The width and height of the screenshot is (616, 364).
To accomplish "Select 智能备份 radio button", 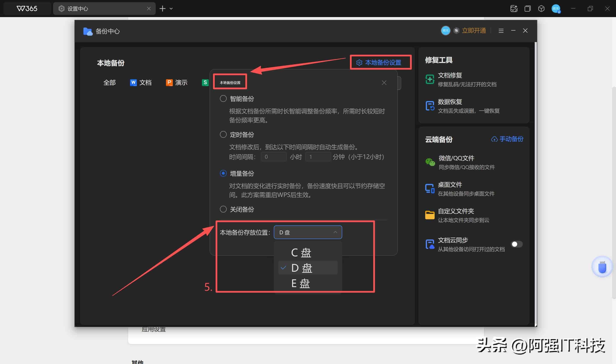I will (223, 99).
